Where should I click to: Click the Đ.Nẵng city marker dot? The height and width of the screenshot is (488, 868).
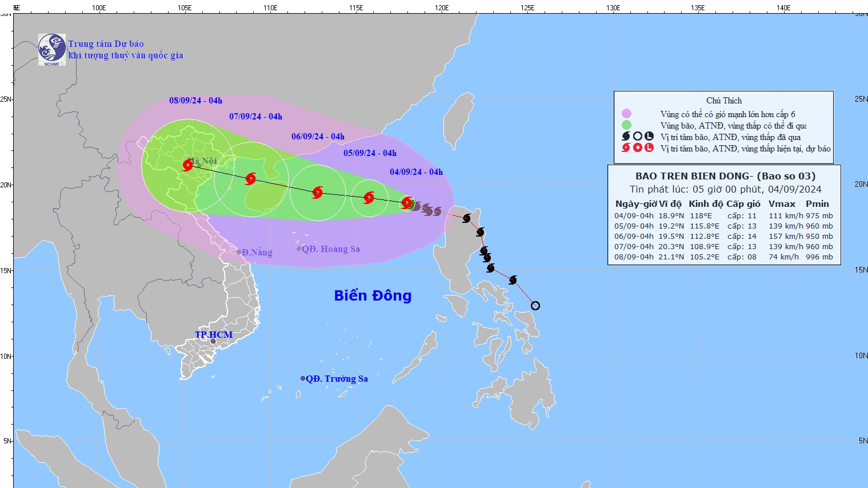[x=239, y=252]
